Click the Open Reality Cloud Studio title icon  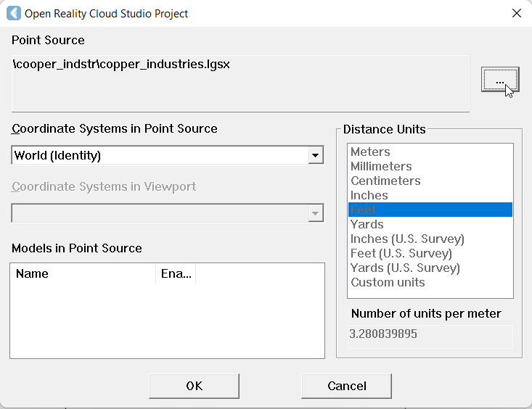13,13
